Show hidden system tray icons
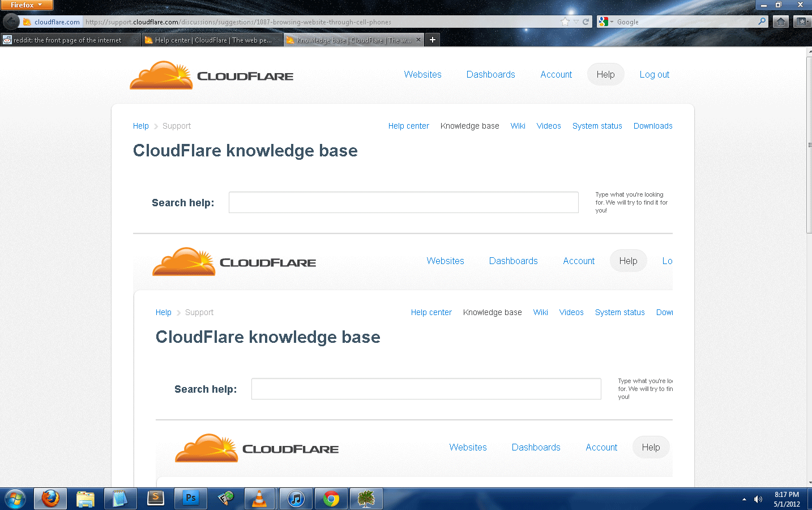Viewport: 812px width, 510px height. pyautogui.click(x=744, y=499)
